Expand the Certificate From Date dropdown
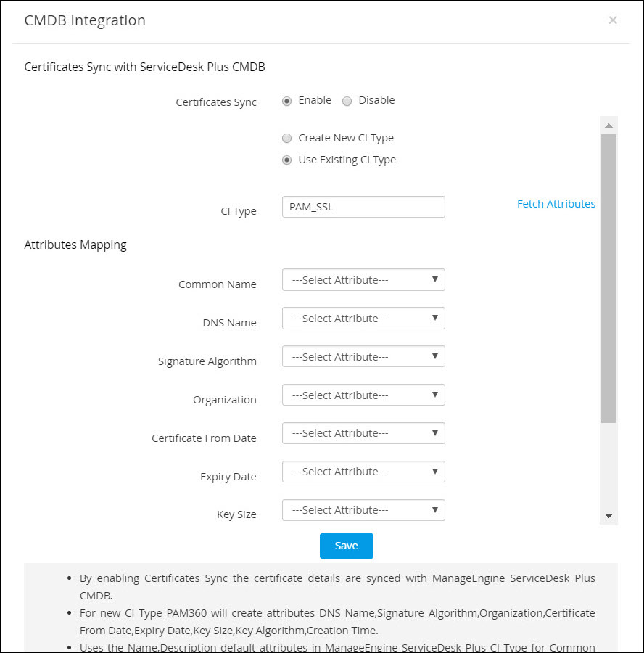 coord(363,433)
